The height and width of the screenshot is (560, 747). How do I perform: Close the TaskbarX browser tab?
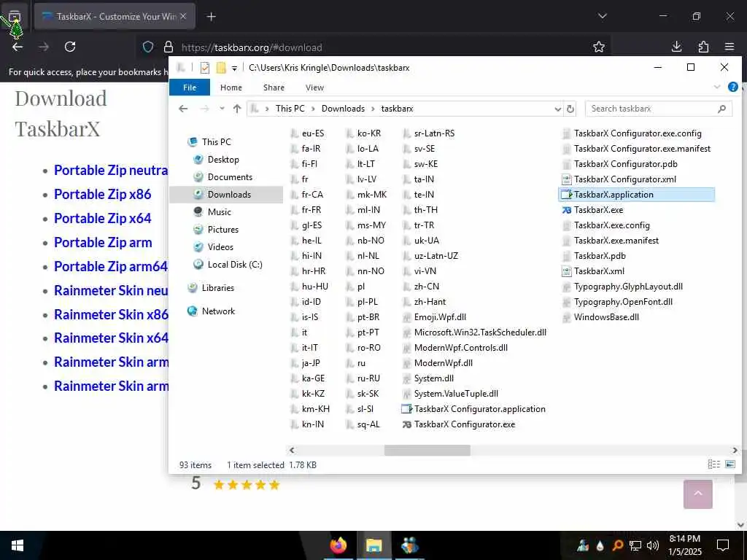click(183, 17)
